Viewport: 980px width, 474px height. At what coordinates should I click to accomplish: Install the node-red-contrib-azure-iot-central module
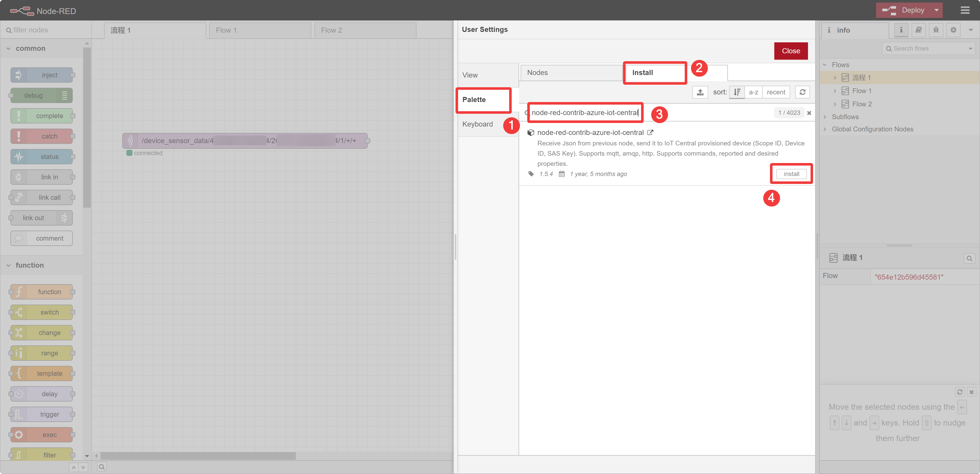coord(791,174)
